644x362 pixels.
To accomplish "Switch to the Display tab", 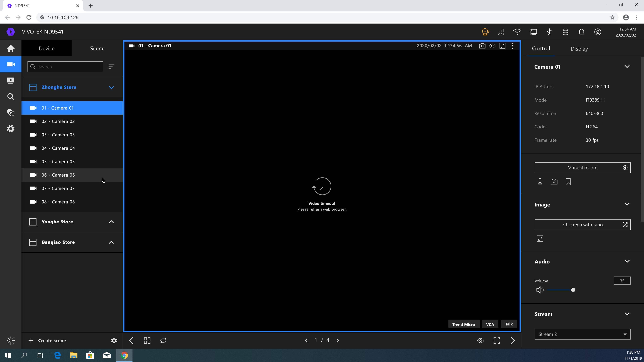I will click(579, 49).
